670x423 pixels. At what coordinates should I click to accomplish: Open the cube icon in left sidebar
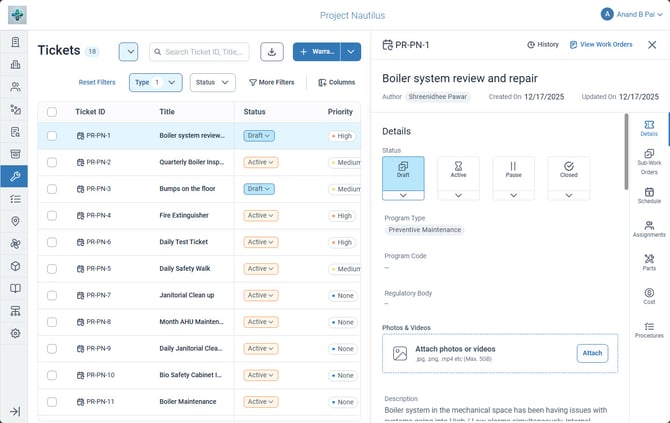click(15, 266)
